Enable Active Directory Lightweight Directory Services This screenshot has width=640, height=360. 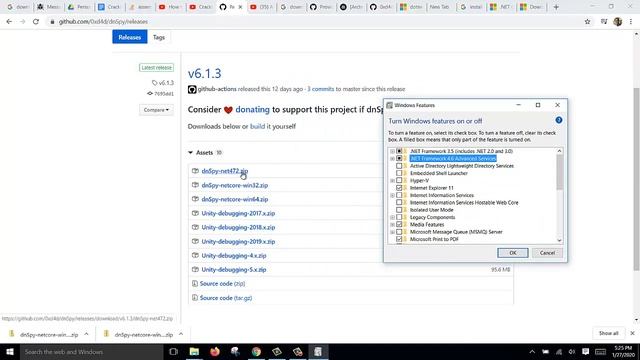[x=399, y=166]
